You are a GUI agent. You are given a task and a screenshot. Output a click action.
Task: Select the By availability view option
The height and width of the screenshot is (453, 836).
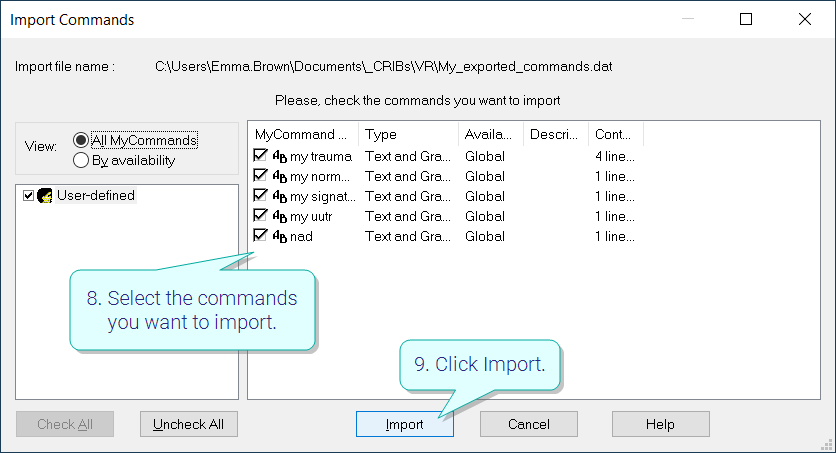point(81,160)
